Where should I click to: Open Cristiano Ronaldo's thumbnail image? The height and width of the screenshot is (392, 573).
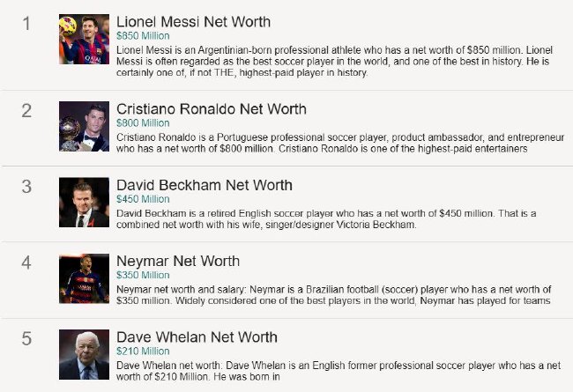[84, 127]
